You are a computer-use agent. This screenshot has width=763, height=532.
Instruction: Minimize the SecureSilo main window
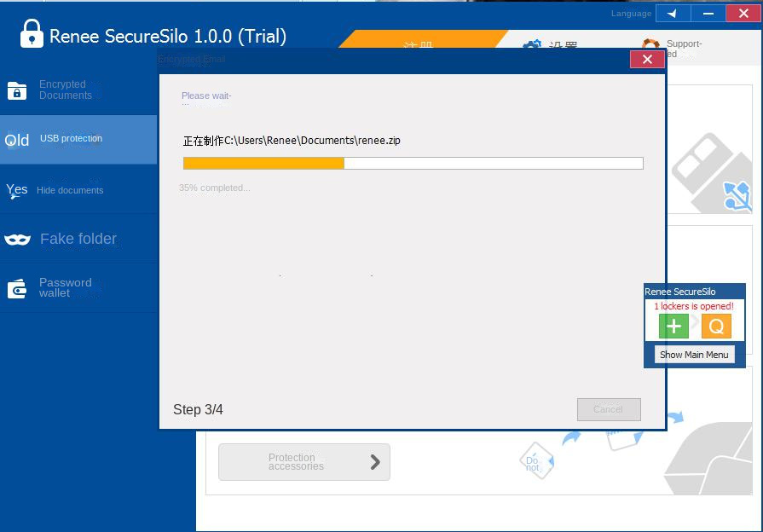coord(707,14)
